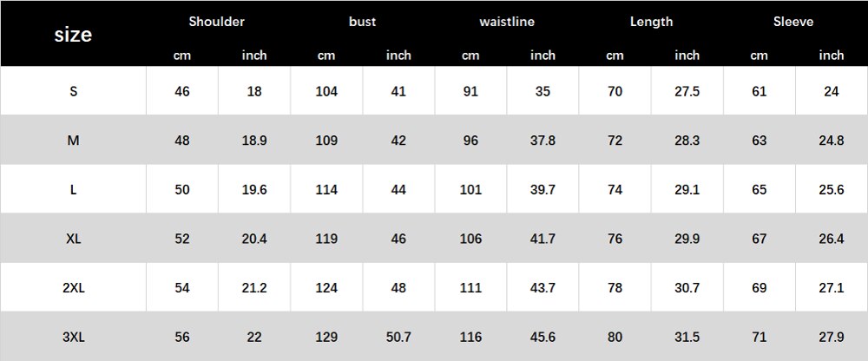Click the M shoulder value 18.9 inch
Viewport: 868px width, 361px height.
coord(254,141)
